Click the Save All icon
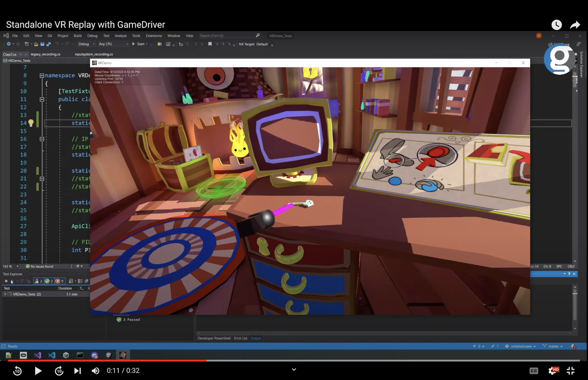 coord(48,44)
